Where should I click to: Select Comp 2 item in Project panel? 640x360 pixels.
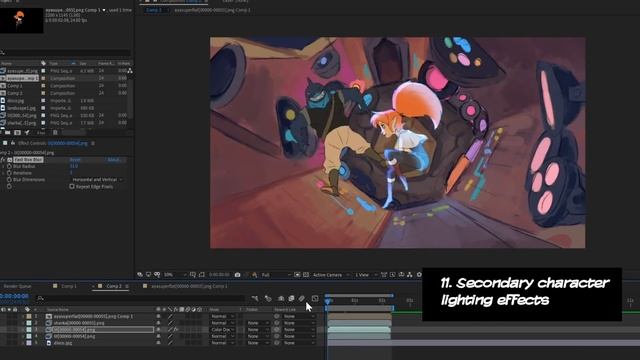[15, 93]
